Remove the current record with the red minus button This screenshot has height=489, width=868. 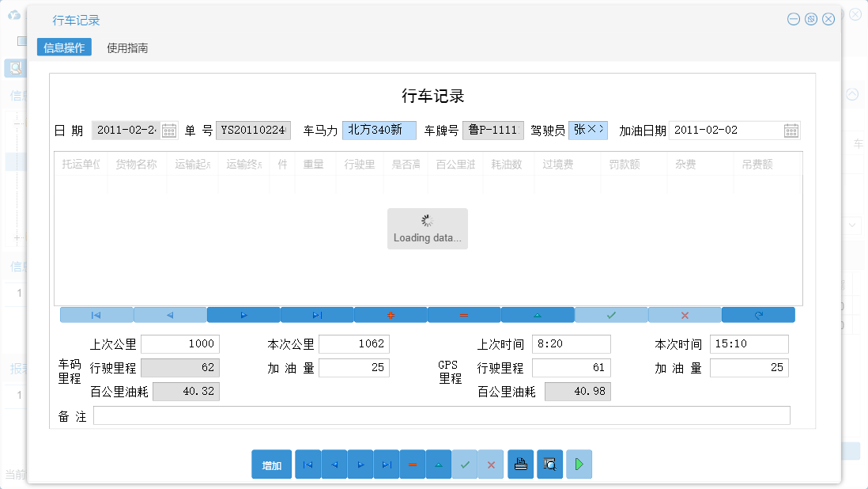[x=413, y=464]
